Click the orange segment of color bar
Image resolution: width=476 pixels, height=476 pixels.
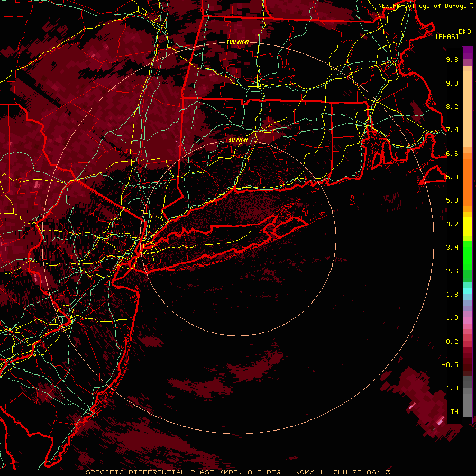pyautogui.click(x=467, y=182)
